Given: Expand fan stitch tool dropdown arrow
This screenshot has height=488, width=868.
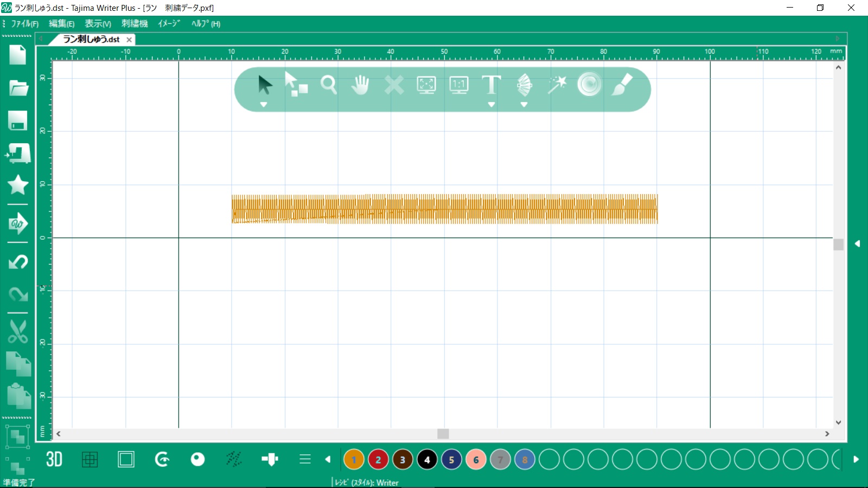Looking at the screenshot, I should pyautogui.click(x=524, y=105).
